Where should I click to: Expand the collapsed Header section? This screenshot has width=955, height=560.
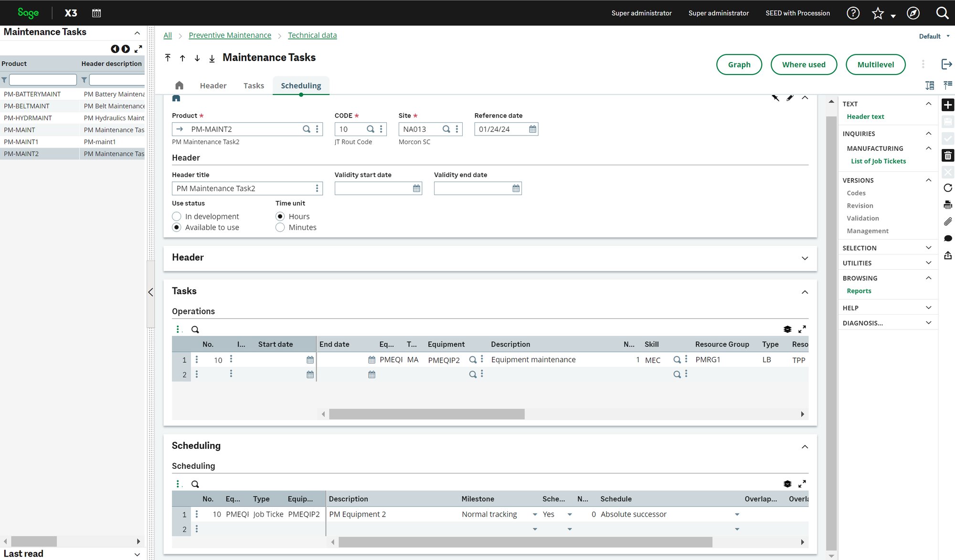(806, 258)
